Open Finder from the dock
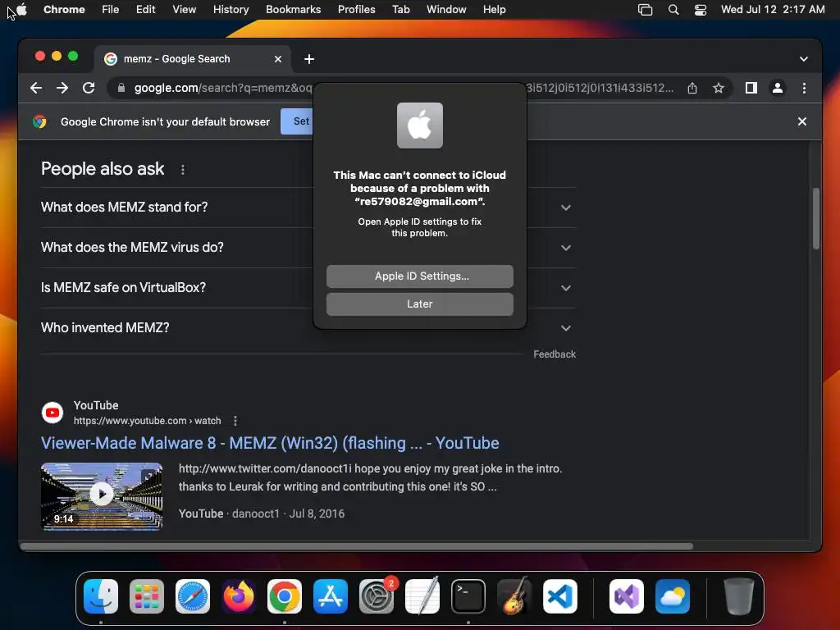Image resolution: width=840 pixels, height=630 pixels. [x=101, y=596]
